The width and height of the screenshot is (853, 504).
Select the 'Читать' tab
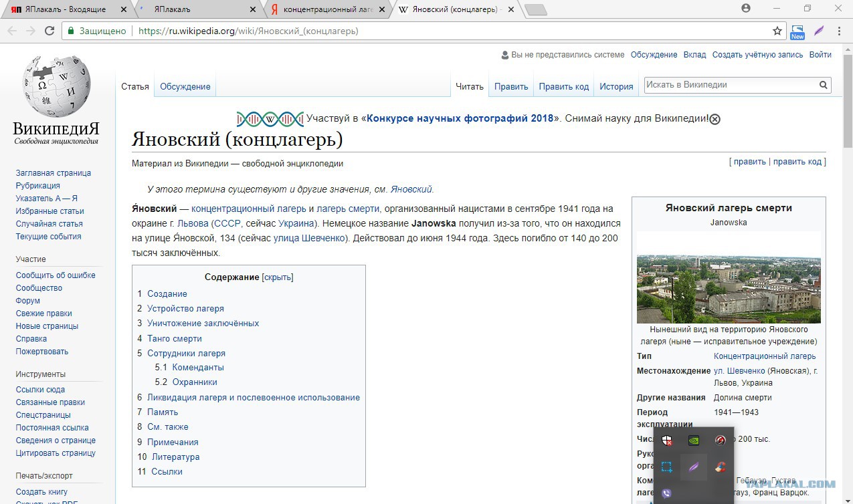470,86
